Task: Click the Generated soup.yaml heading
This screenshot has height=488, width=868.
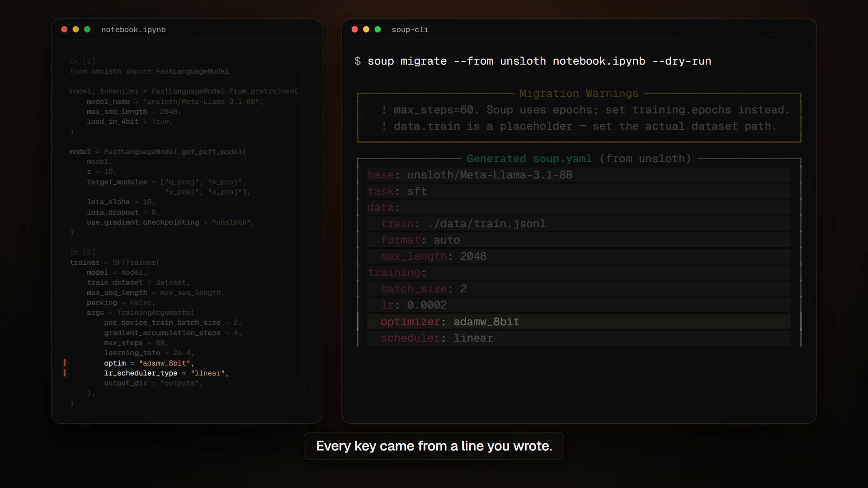Action: [x=579, y=159]
